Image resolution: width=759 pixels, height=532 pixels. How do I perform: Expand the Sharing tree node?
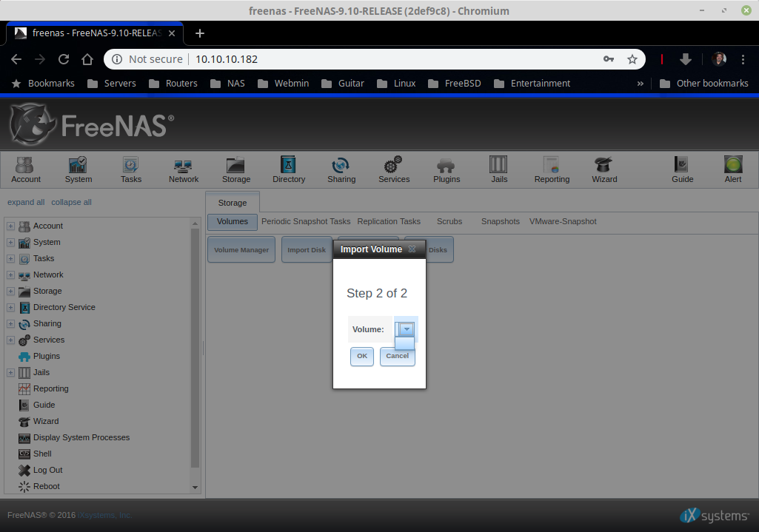[x=10, y=323]
